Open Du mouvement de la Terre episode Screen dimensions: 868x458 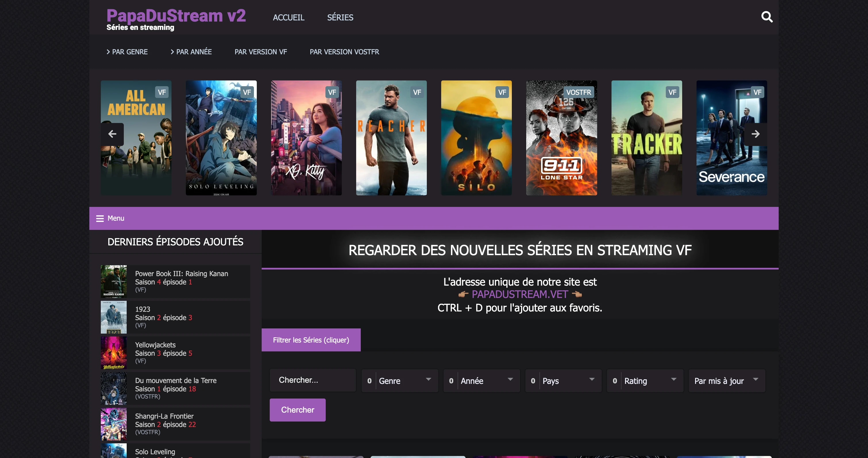pyautogui.click(x=175, y=388)
